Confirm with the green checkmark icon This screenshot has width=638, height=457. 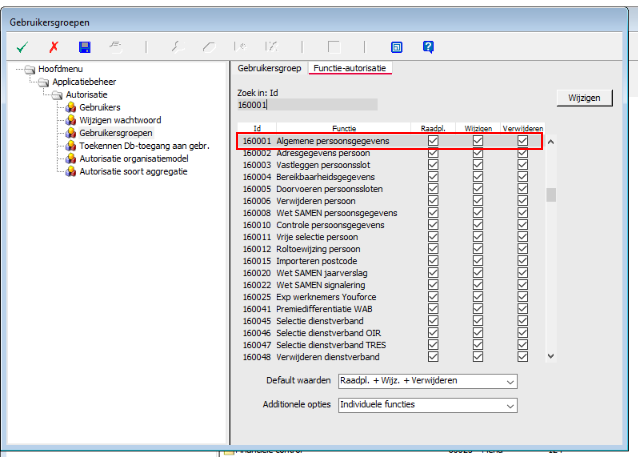pyautogui.click(x=22, y=47)
